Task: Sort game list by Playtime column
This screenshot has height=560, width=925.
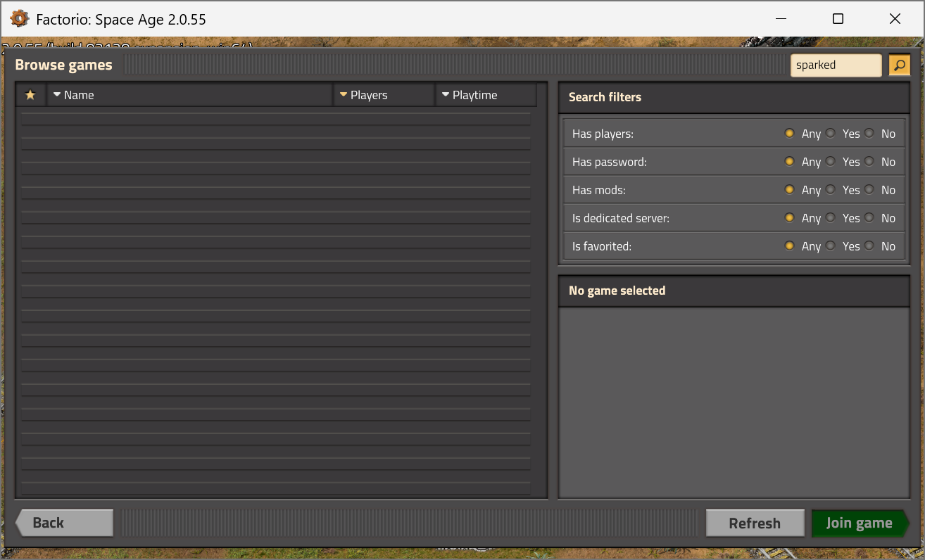Action: tap(486, 95)
